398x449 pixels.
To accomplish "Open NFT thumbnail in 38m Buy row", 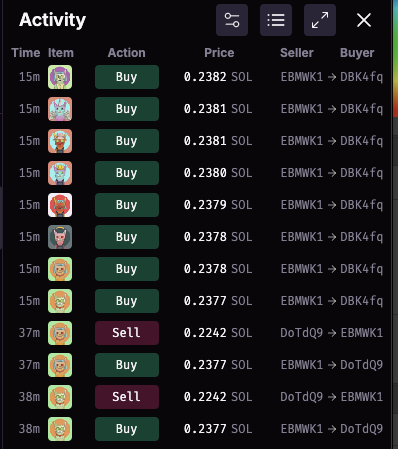I will click(x=60, y=429).
